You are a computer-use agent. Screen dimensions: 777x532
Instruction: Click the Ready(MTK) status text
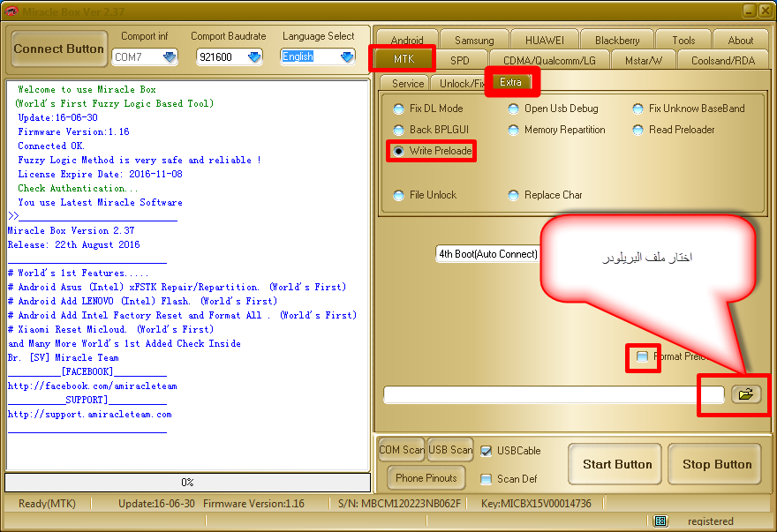coord(47,504)
